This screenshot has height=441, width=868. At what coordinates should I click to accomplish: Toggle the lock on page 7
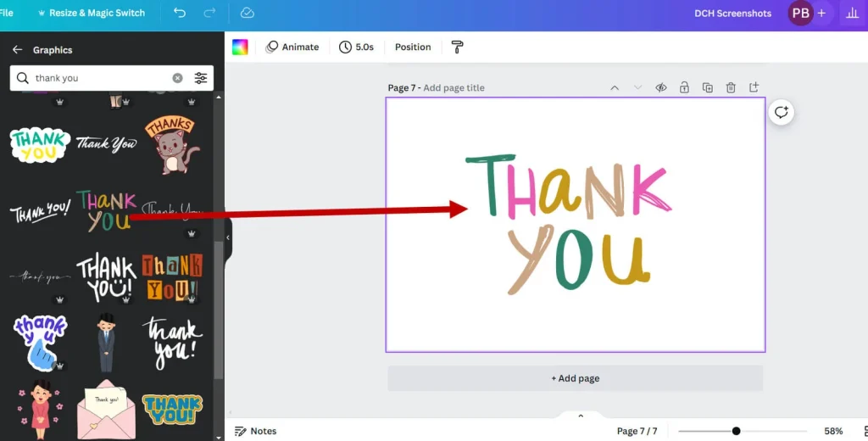(x=683, y=87)
